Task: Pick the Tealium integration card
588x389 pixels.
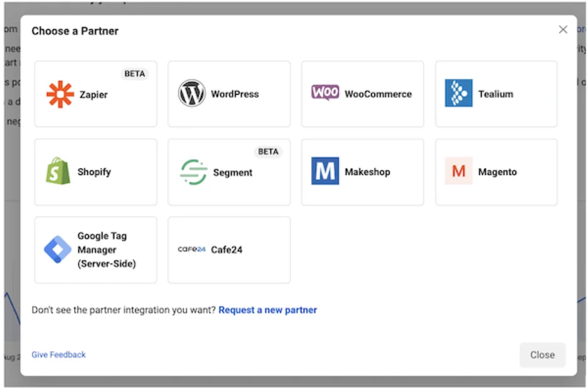Action: [495, 92]
